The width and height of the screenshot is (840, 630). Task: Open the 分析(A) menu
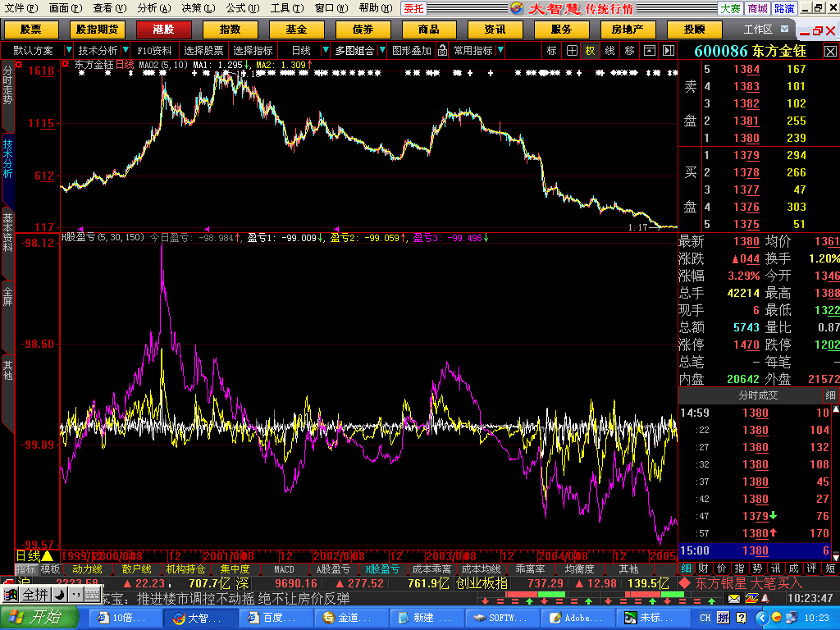pyautogui.click(x=153, y=8)
